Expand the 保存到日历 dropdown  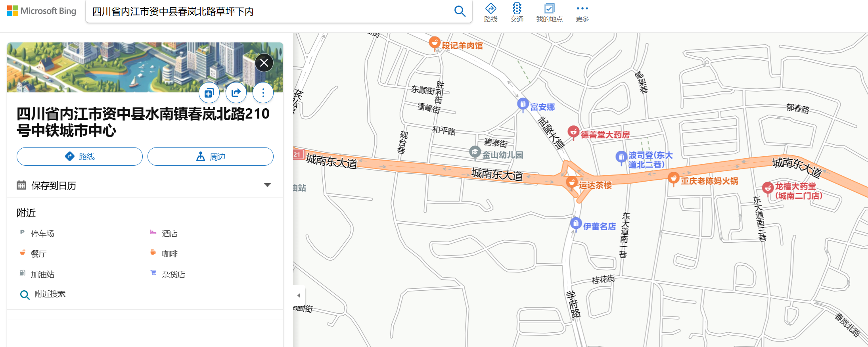coord(267,185)
